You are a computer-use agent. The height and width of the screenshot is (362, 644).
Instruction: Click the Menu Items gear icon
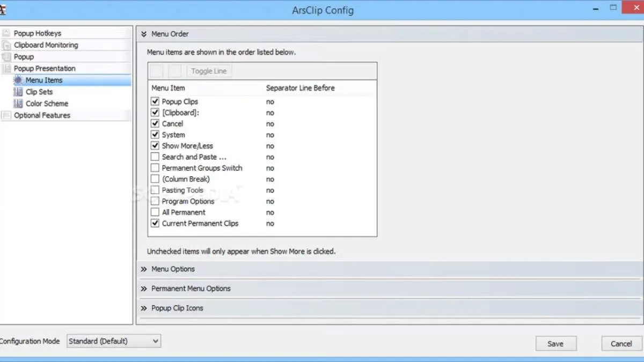(x=18, y=80)
